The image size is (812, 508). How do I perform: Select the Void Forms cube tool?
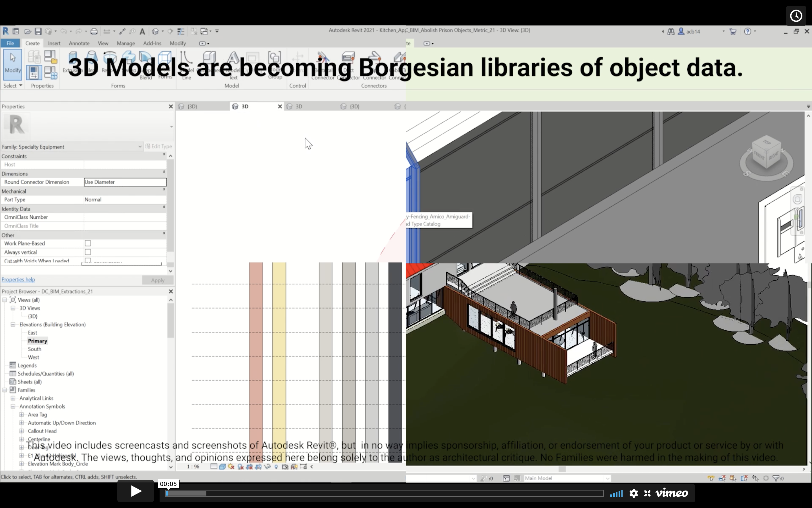coord(165,65)
